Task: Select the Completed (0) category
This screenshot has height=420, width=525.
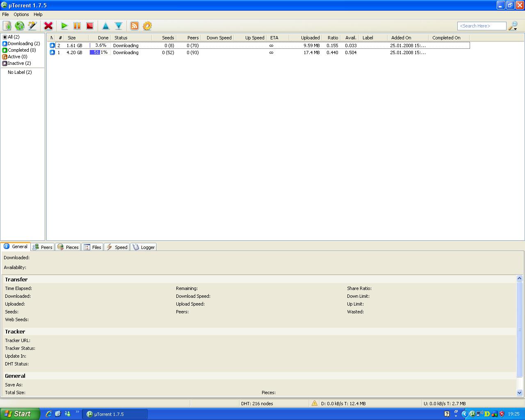Action: (x=19, y=50)
